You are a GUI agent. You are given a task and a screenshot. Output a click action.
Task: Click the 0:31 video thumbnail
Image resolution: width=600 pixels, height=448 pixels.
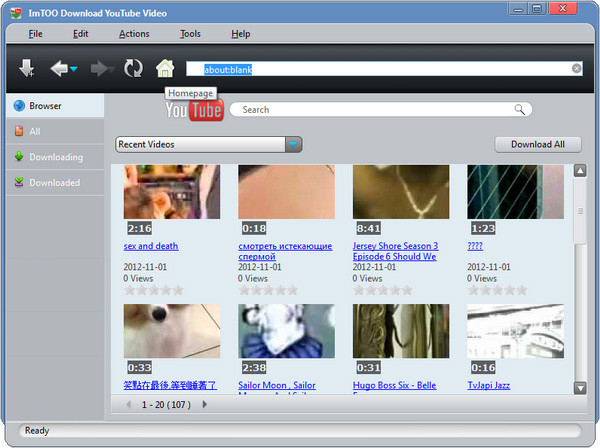401,331
